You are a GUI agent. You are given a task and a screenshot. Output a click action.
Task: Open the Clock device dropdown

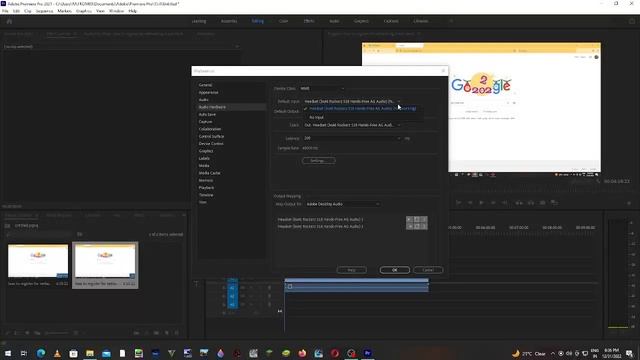(352, 125)
